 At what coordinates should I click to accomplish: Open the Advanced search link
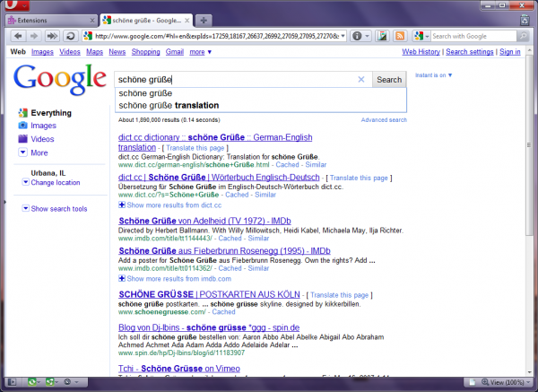pyautogui.click(x=384, y=120)
